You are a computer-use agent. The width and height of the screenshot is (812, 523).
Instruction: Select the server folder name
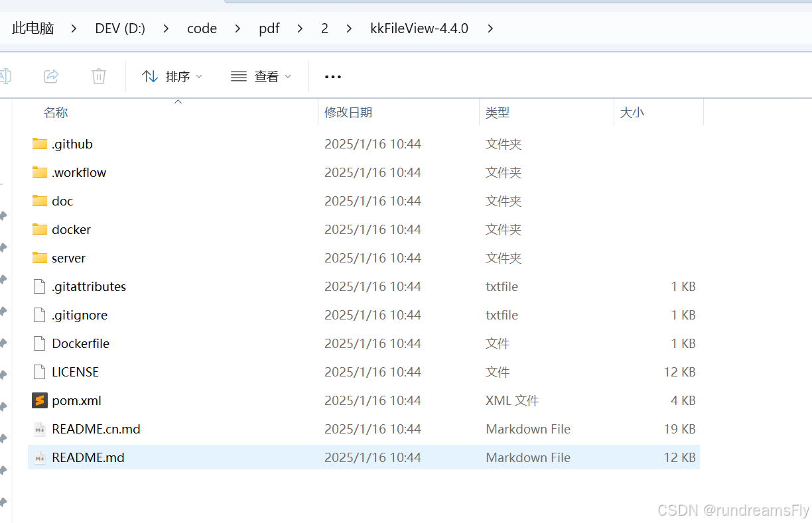click(68, 258)
